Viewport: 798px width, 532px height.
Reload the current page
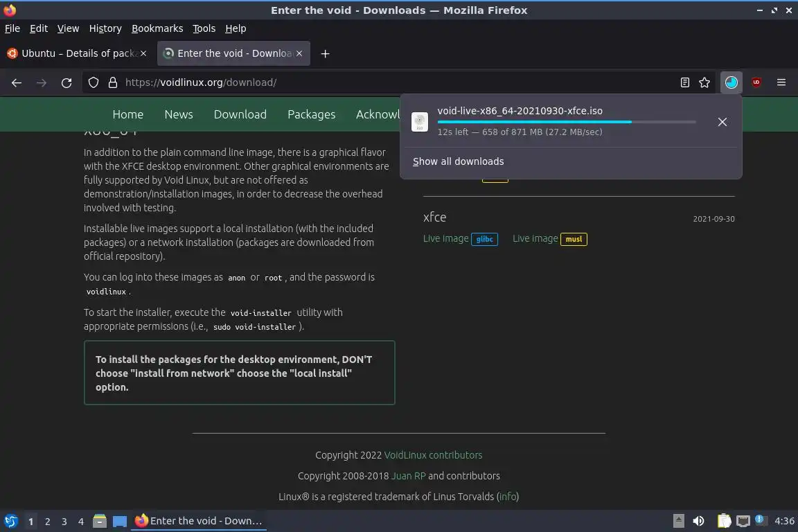click(66, 82)
